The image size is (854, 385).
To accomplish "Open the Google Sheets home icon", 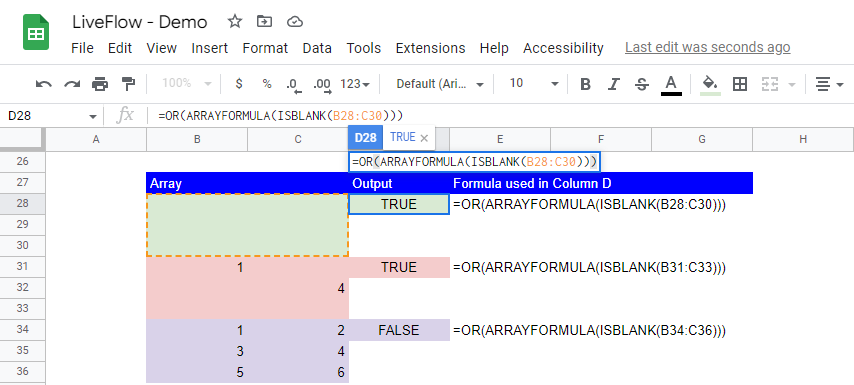I will (36, 33).
